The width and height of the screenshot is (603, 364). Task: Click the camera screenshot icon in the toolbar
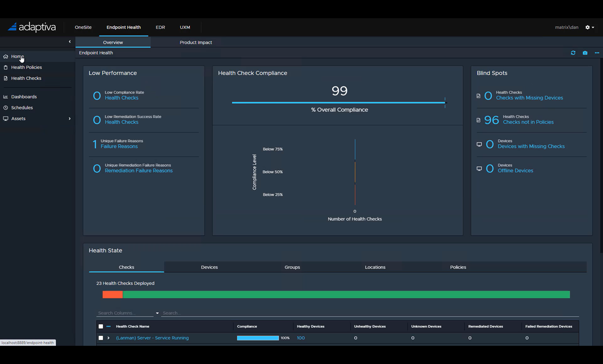[x=585, y=53]
